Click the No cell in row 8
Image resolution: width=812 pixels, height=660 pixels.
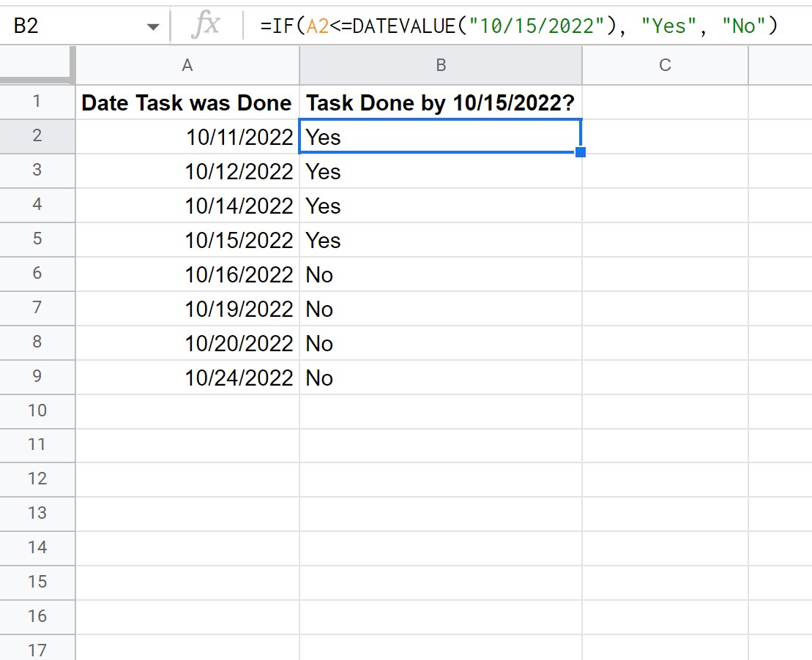point(441,342)
